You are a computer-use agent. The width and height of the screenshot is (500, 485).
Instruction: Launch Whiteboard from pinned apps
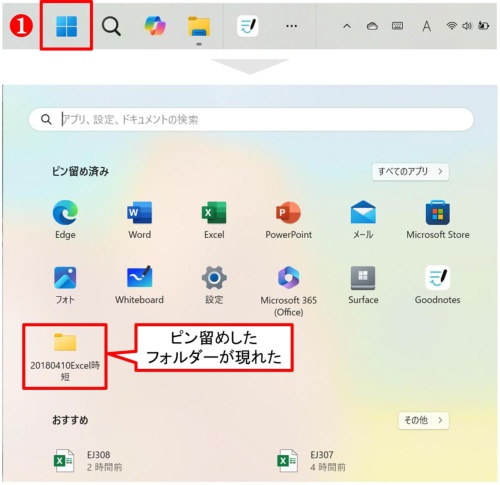(140, 285)
